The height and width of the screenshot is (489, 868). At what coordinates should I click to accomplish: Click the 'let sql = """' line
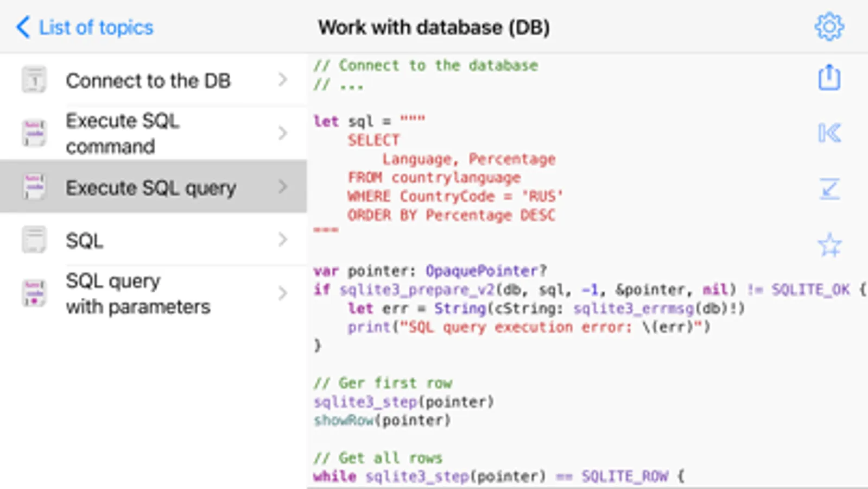click(369, 121)
